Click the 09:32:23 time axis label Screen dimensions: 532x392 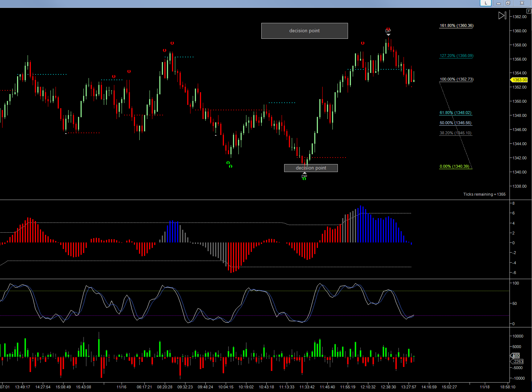(185, 387)
